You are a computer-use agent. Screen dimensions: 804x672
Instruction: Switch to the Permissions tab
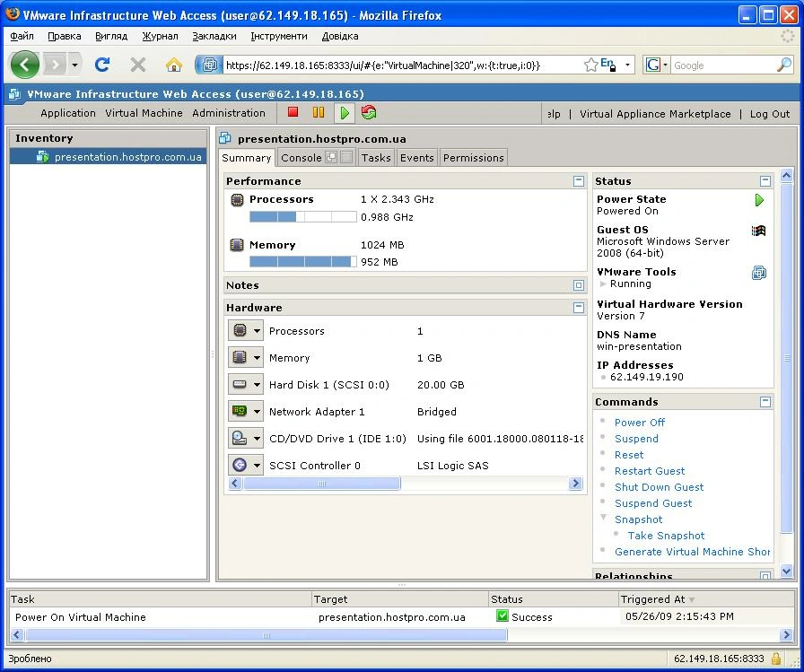tap(473, 158)
